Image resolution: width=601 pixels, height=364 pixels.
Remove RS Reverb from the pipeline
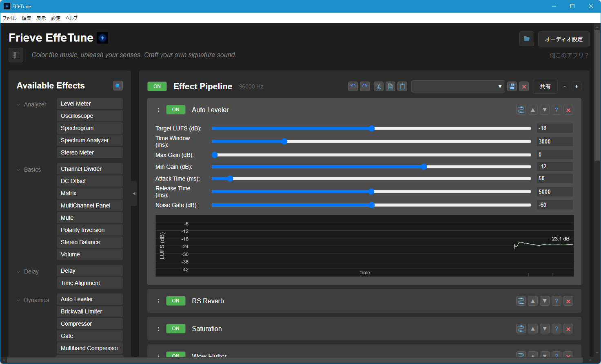(568, 301)
